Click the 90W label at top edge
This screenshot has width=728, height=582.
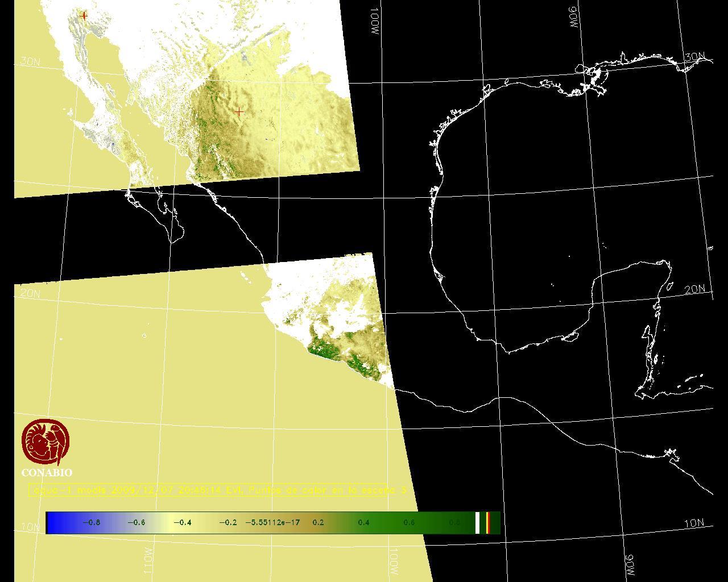pyautogui.click(x=573, y=18)
